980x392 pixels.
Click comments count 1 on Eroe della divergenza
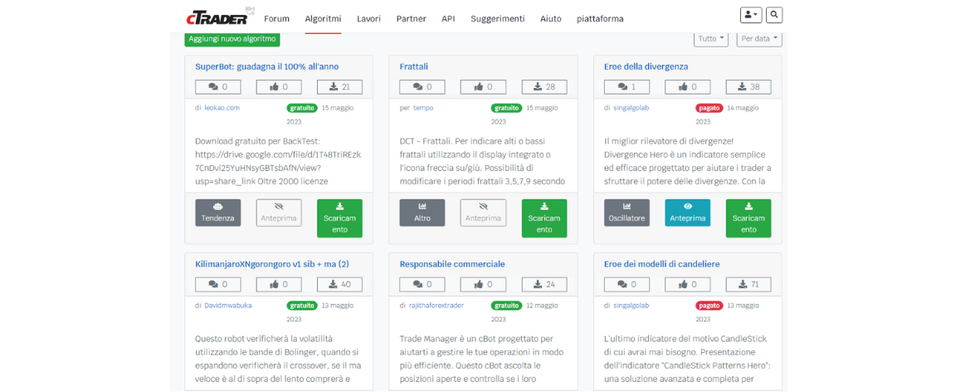pos(627,87)
